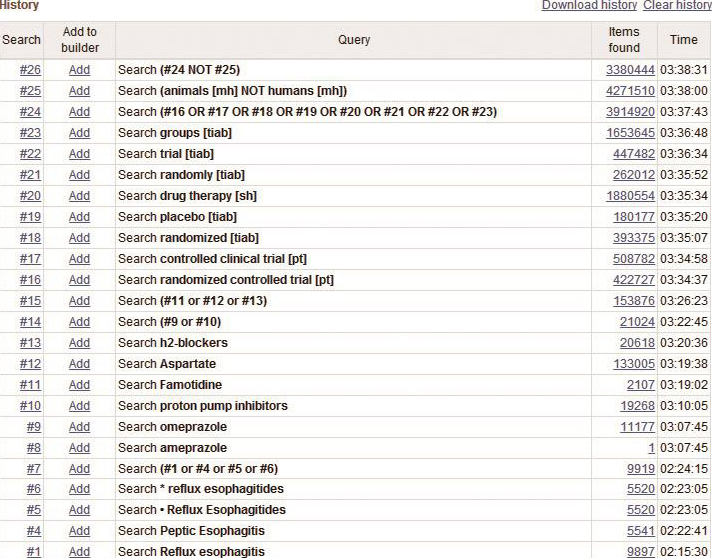712x558 pixels.
Task: Add drug therapy [sh] search to builder
Action: tap(79, 196)
